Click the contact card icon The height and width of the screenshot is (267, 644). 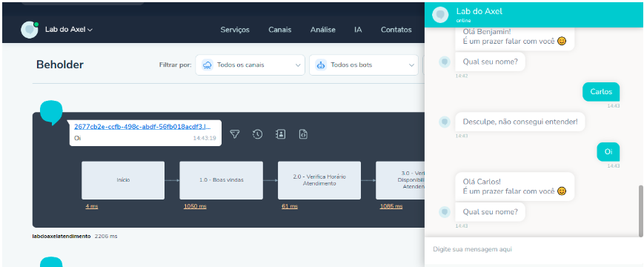[281, 134]
